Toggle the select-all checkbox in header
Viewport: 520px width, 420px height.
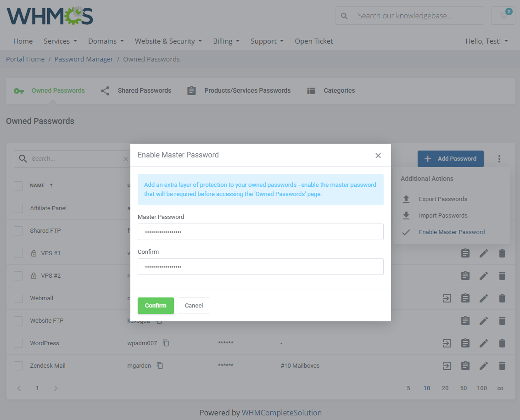(x=18, y=186)
